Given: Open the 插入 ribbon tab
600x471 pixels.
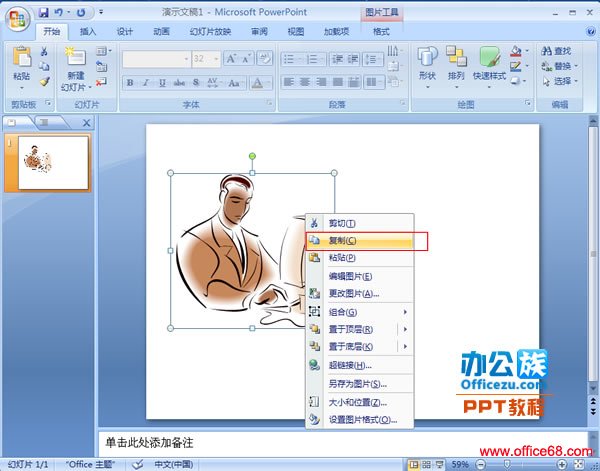Looking at the screenshot, I should coord(88,31).
